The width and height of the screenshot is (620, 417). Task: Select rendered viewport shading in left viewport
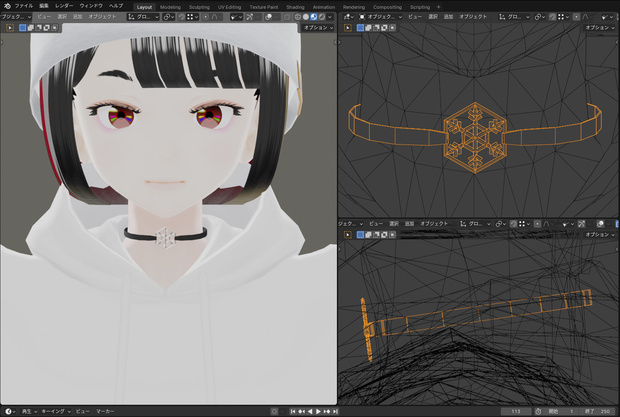pos(322,17)
